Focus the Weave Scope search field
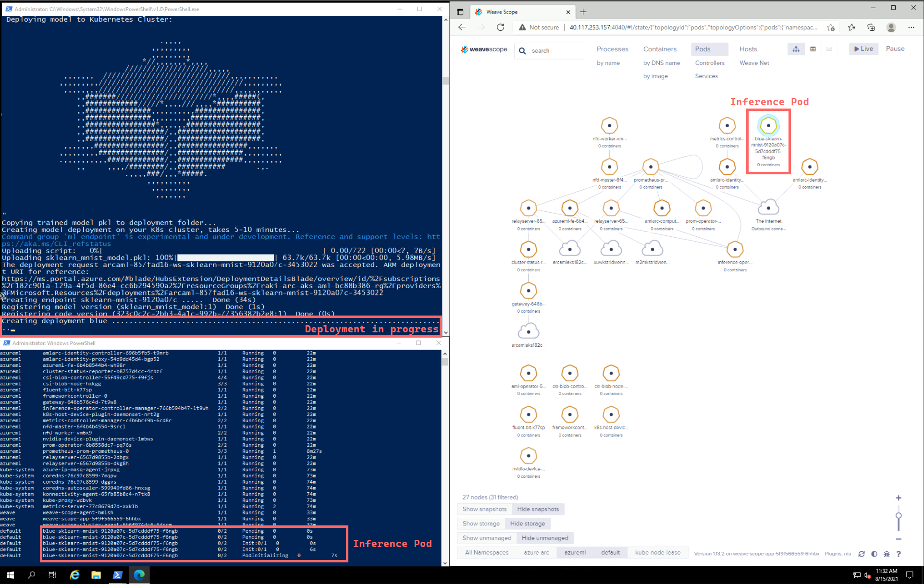 pyautogui.click(x=549, y=51)
